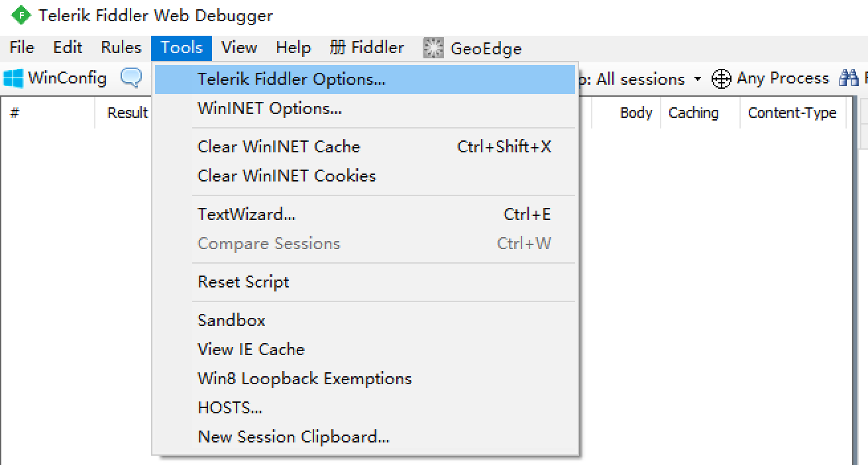
Task: Click the GeoEdge snowflake icon
Action: (433, 47)
